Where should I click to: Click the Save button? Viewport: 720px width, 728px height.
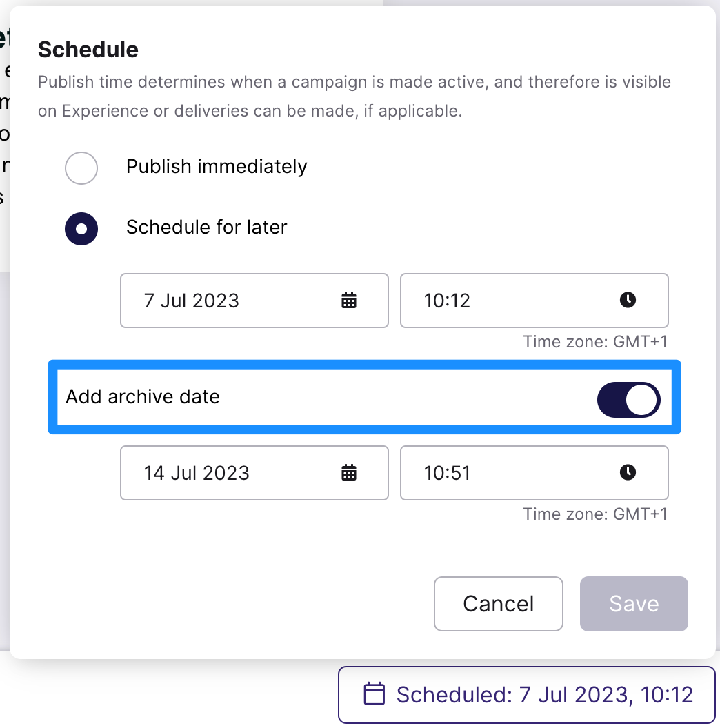[634, 604]
